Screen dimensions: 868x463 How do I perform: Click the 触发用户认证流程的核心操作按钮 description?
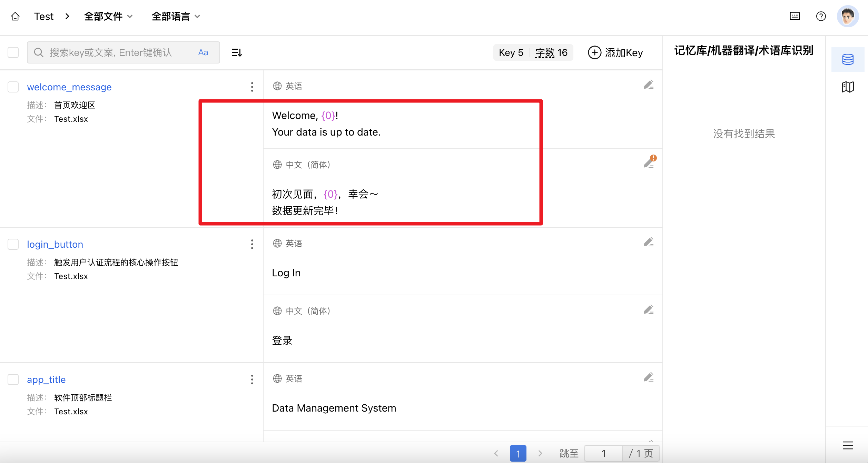[116, 263]
